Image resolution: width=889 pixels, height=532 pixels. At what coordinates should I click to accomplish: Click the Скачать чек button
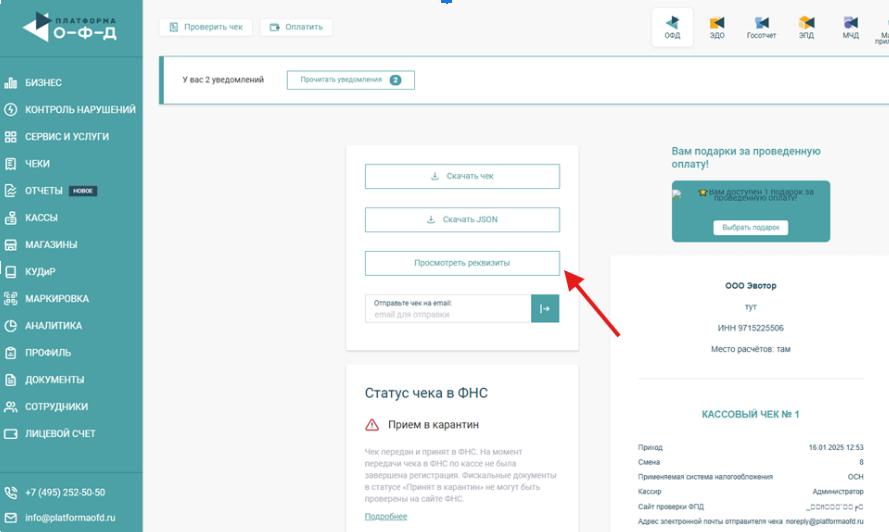tap(462, 176)
